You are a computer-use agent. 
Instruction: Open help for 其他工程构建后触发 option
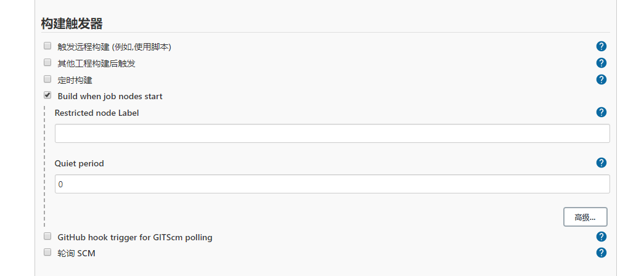(x=601, y=63)
